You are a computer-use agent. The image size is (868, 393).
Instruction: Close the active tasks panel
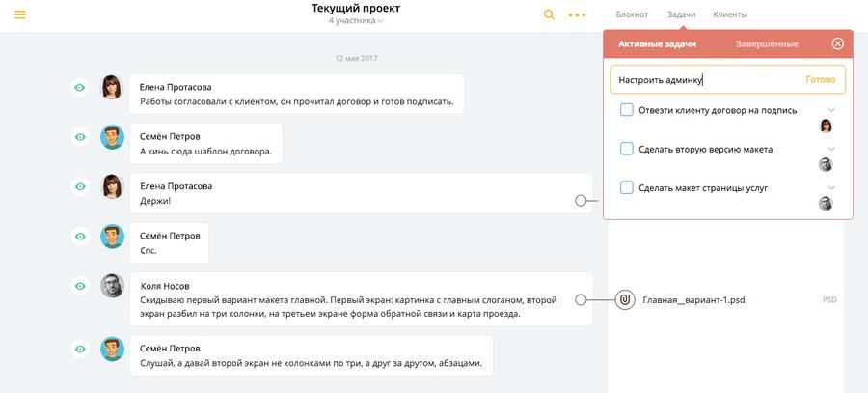click(837, 43)
